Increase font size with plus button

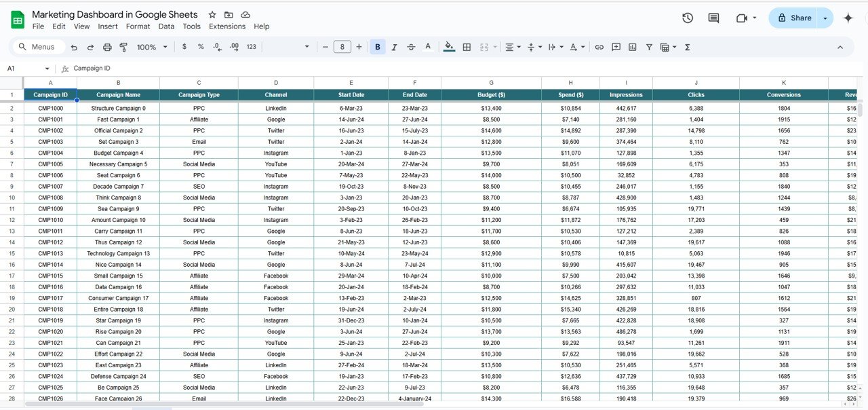click(x=359, y=47)
